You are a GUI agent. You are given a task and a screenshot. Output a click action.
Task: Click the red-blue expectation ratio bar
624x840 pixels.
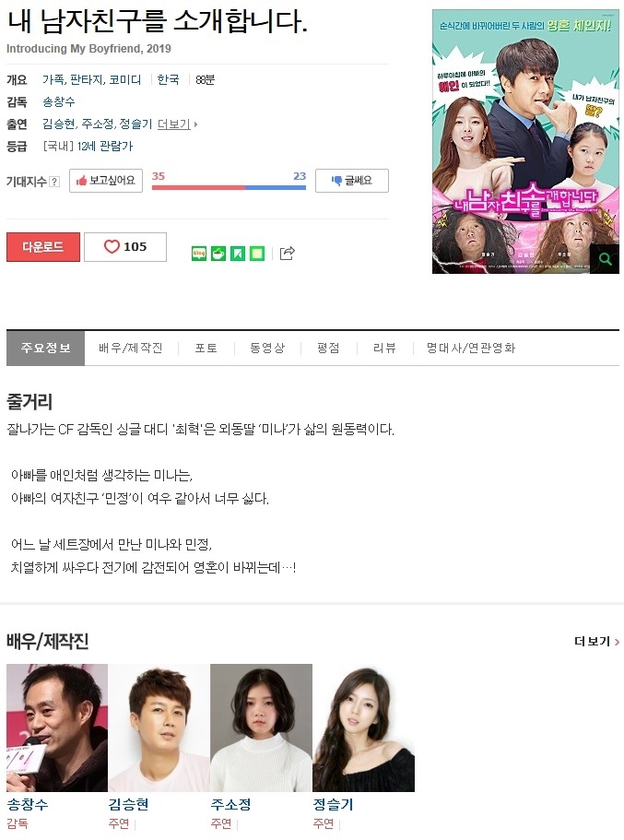click(x=229, y=187)
